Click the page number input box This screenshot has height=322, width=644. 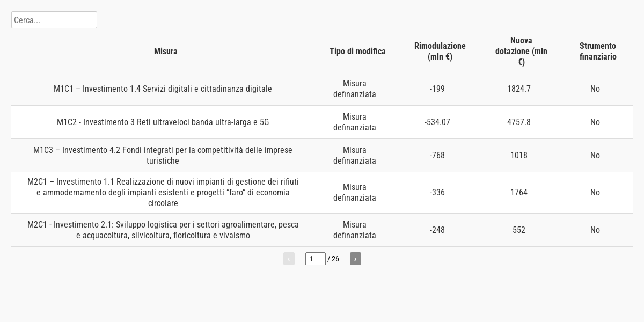[x=316, y=259]
